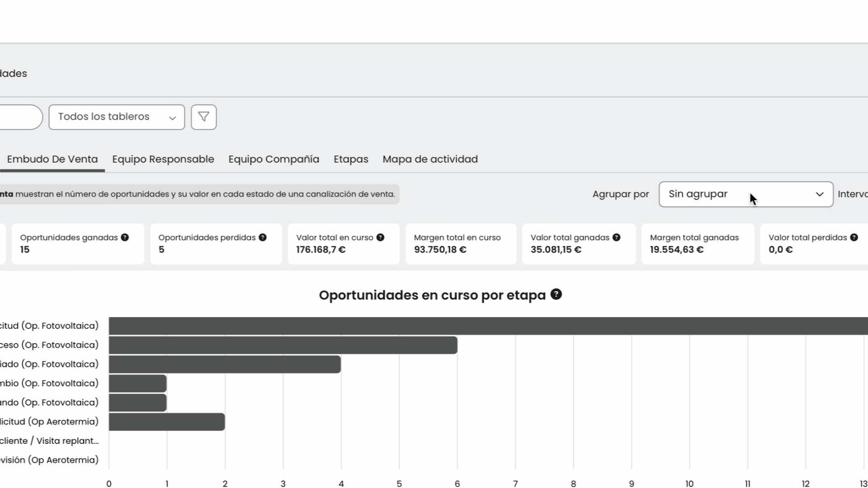Click help icon beside chart title
868x488 pixels.
[x=556, y=294]
